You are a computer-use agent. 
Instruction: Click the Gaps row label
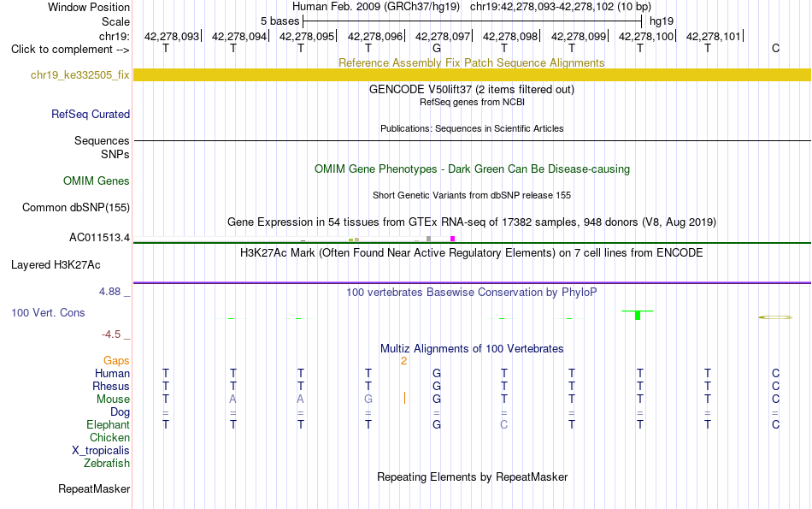(116, 360)
